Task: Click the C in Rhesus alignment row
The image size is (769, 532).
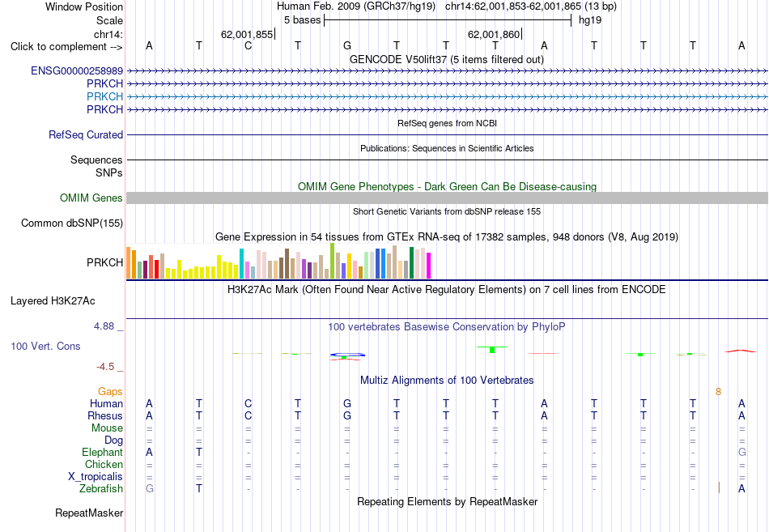Action: 249,415
